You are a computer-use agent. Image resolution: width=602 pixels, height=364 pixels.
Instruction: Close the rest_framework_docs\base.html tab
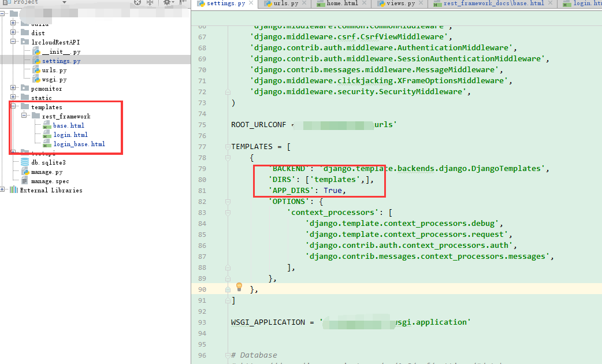click(550, 3)
